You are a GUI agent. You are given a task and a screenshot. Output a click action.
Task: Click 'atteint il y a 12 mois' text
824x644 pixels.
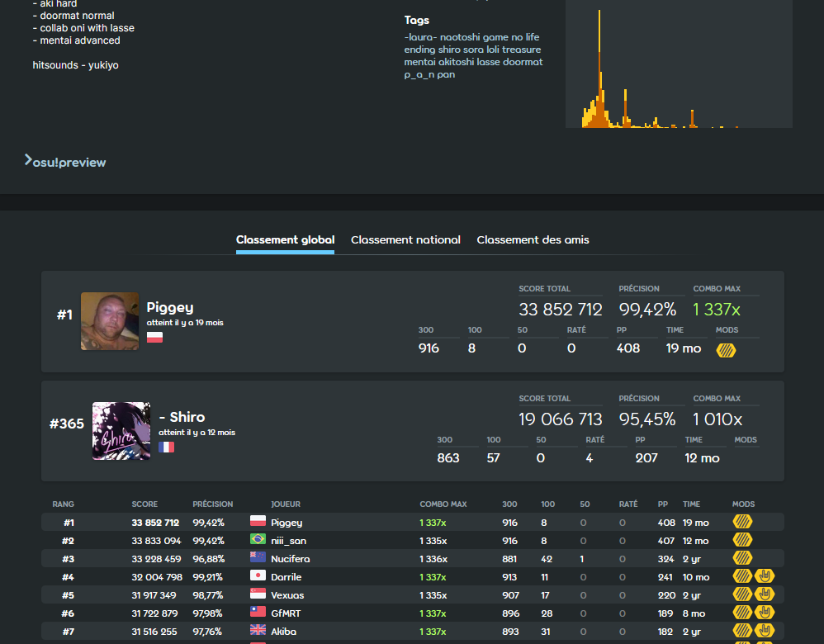[197, 433]
